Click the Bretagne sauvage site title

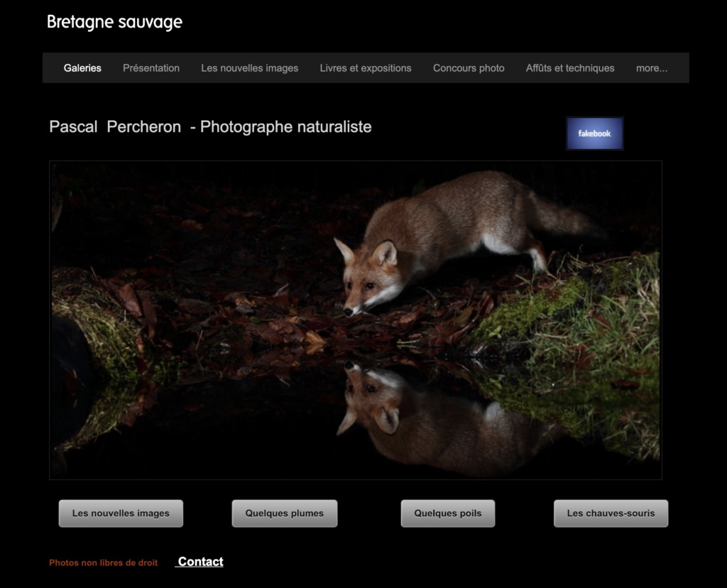114,22
